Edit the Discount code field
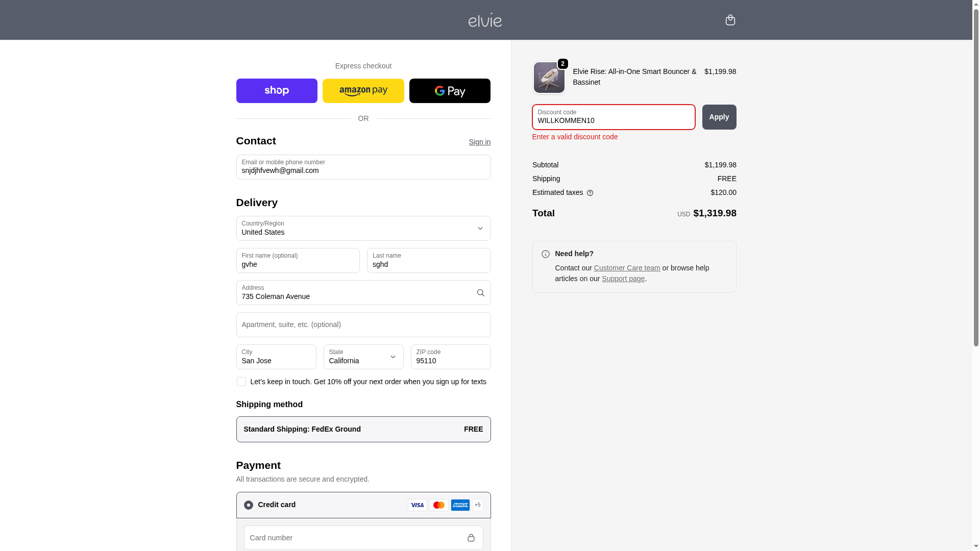Screen dimensions: 980x551 [614, 117]
